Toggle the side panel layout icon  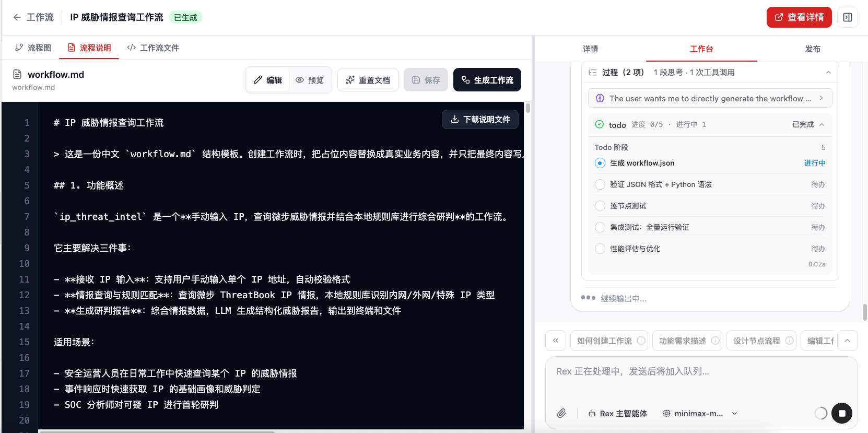848,17
